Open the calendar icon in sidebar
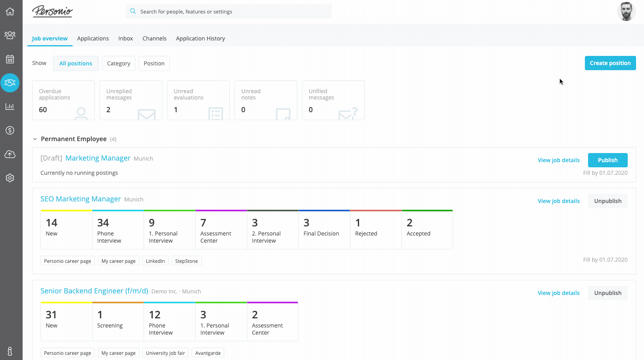Image resolution: width=644 pixels, height=360 pixels. point(10,59)
